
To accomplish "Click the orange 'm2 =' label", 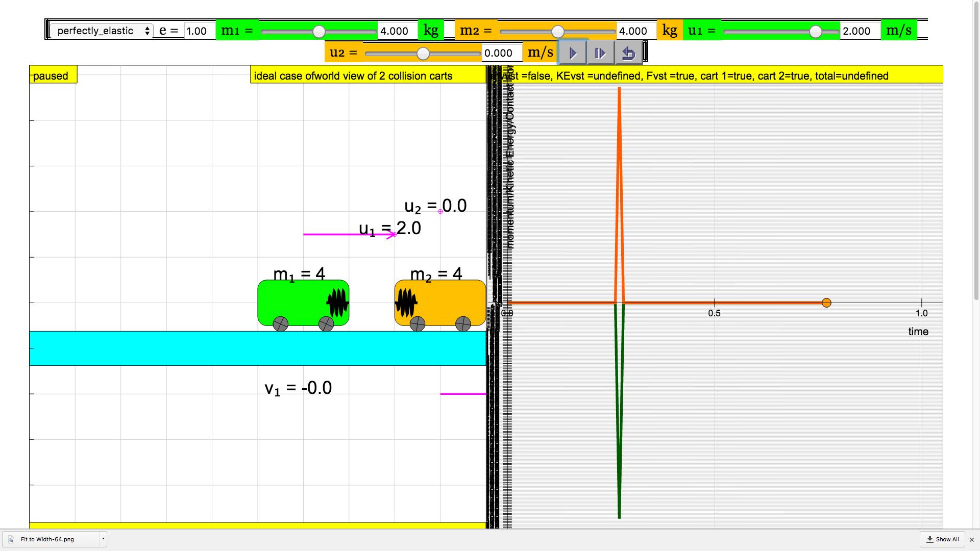I will coord(476,31).
